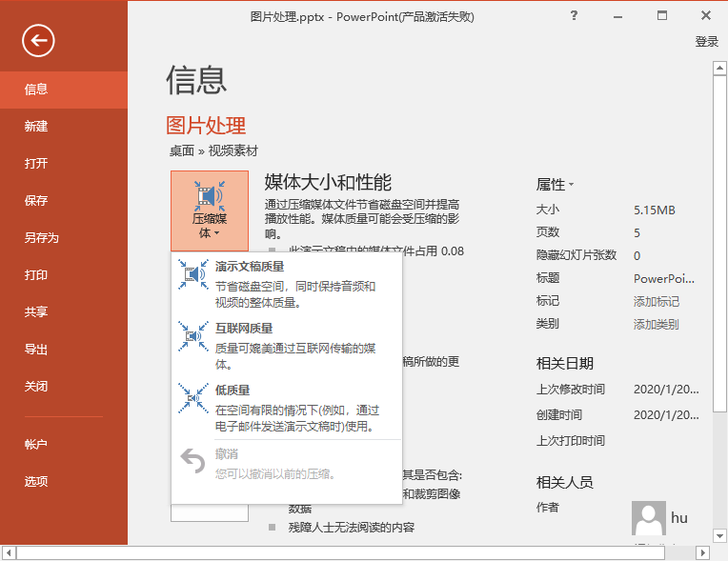The image size is (728, 561).
Task: Select 演示文稿质量 menu entry text
Action: click(x=250, y=267)
